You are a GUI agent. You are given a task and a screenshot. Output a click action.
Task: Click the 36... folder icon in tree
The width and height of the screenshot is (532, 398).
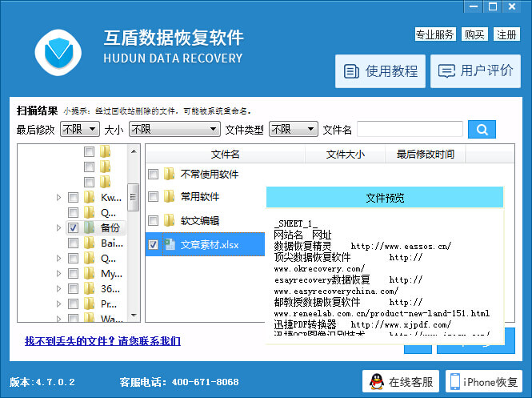(89, 288)
